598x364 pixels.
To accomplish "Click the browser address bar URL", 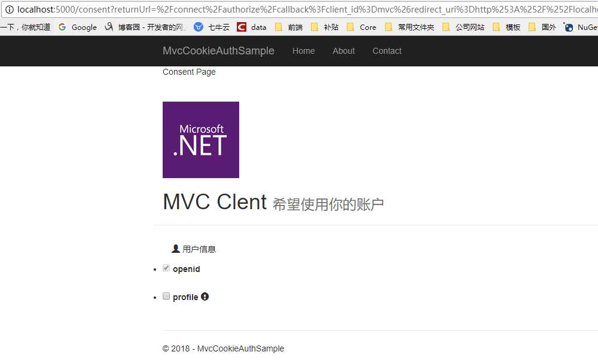I will [x=307, y=10].
